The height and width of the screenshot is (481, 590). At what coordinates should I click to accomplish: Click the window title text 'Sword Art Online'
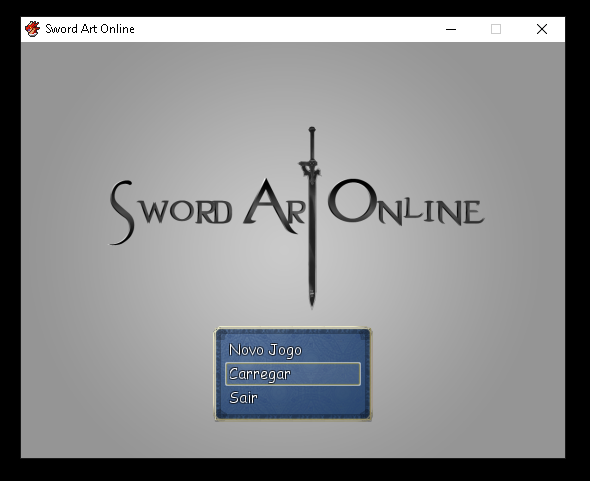point(90,29)
